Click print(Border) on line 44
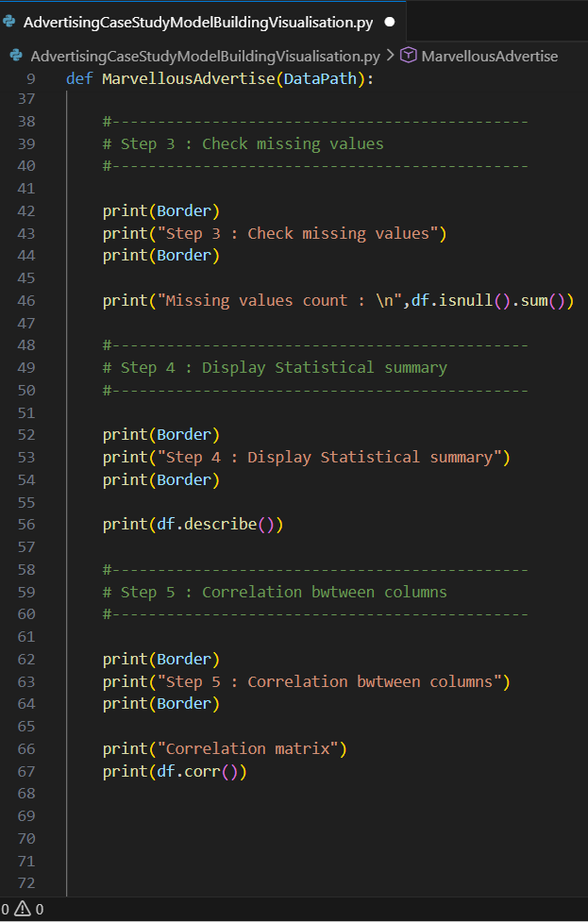 click(x=161, y=256)
